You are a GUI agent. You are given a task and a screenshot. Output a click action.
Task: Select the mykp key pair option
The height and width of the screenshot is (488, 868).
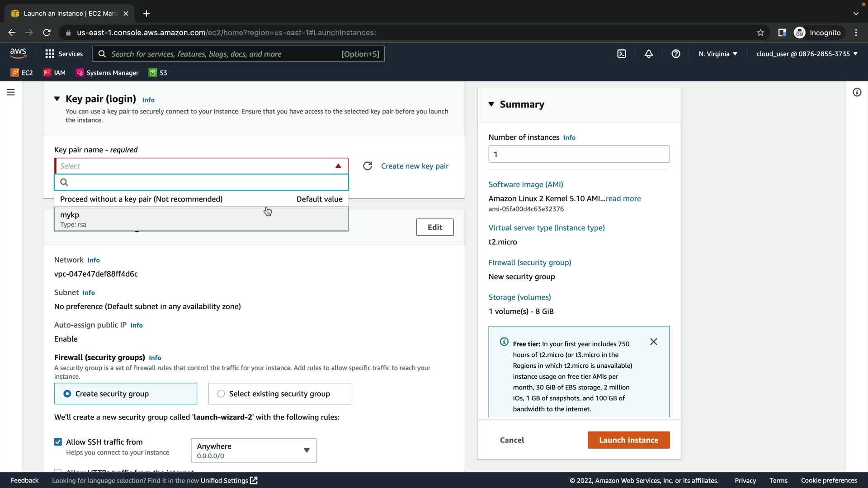pyautogui.click(x=201, y=219)
